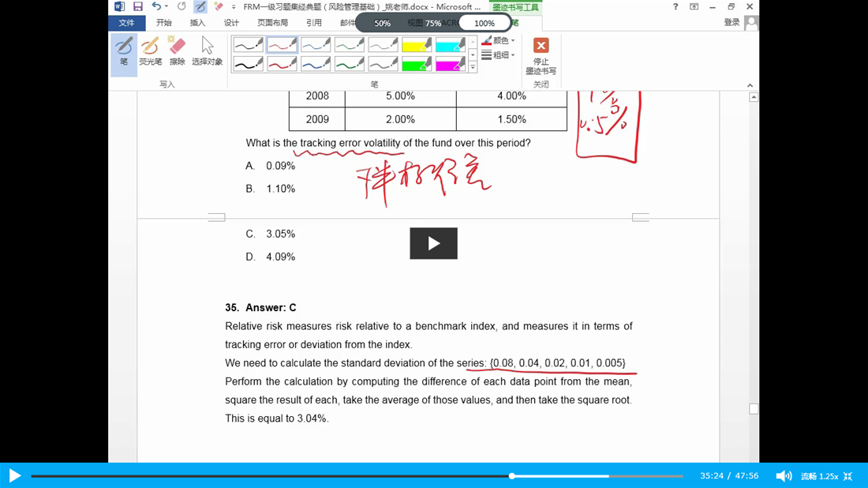Image resolution: width=868 pixels, height=488 pixels.
Task: Set zoom overlay to 75%
Action: tap(433, 23)
